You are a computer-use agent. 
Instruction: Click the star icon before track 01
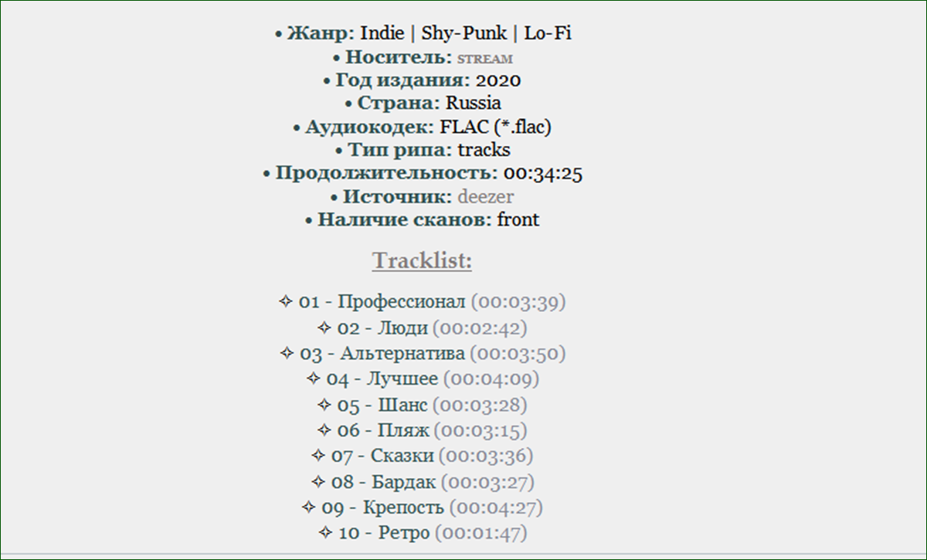pos(286,302)
